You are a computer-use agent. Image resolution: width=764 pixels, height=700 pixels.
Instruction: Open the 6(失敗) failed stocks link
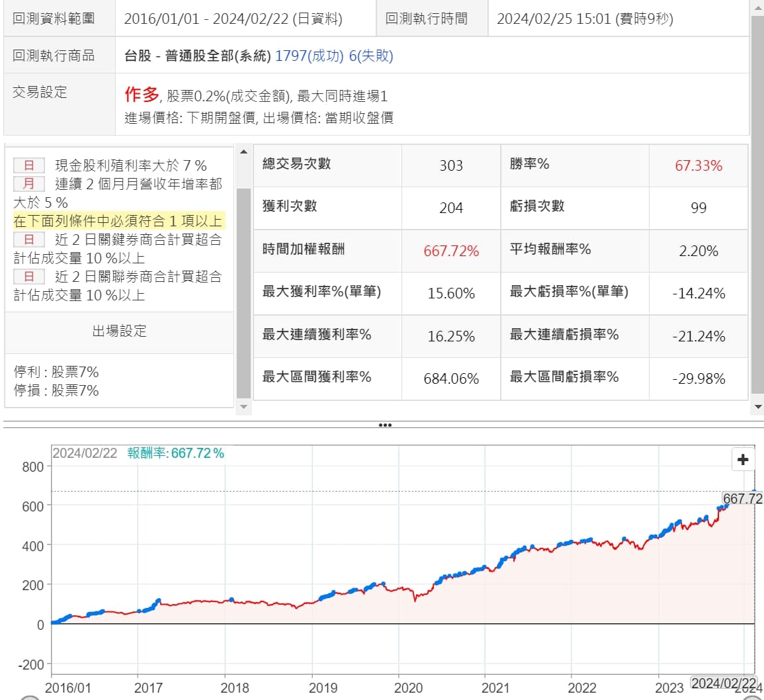click(375, 56)
